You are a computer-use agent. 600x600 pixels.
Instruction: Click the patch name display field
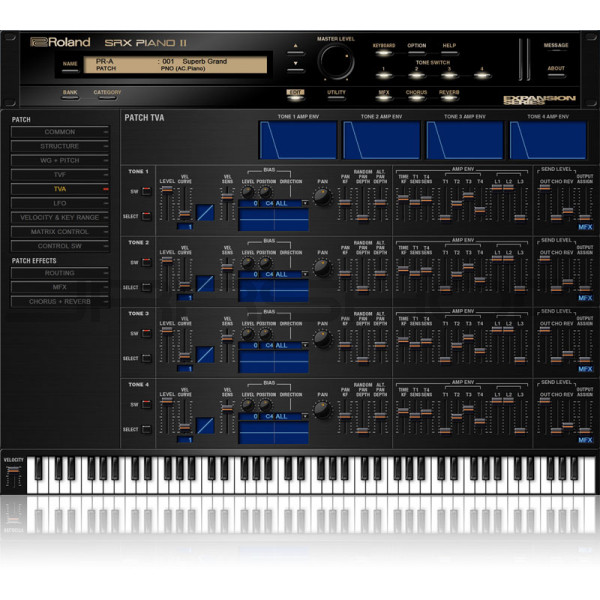pos(175,65)
